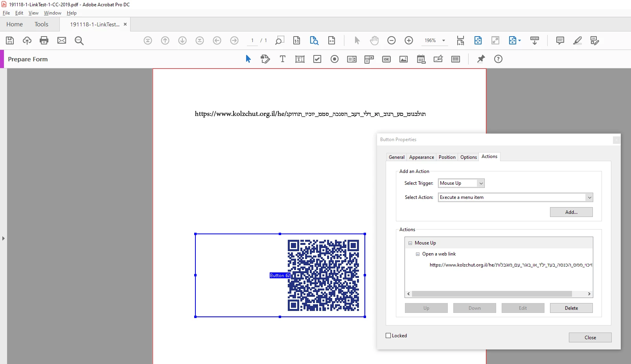This screenshot has width=631, height=364.
Task: Add a Text label with T tool
Action: (x=283, y=59)
